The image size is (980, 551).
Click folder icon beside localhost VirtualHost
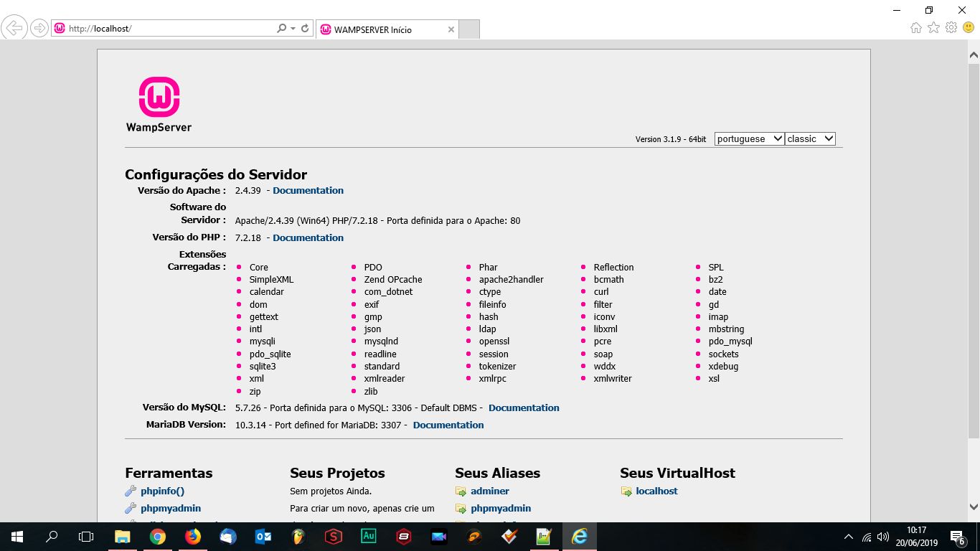tap(626, 491)
